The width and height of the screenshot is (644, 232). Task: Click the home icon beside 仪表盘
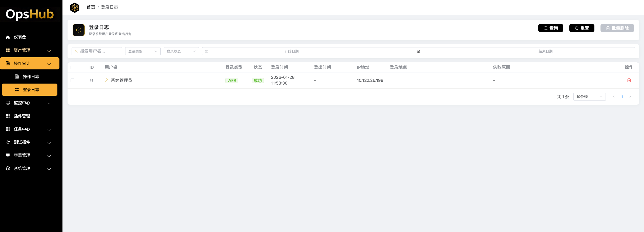8,37
